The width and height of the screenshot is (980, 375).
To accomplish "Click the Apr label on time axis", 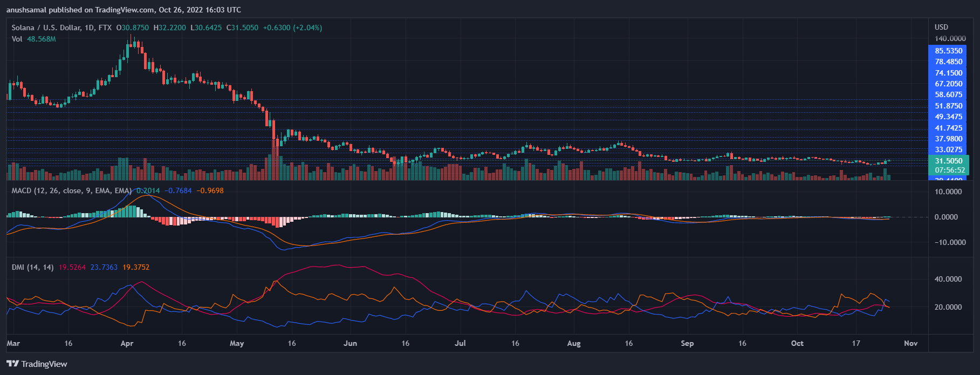I will pos(127,343).
